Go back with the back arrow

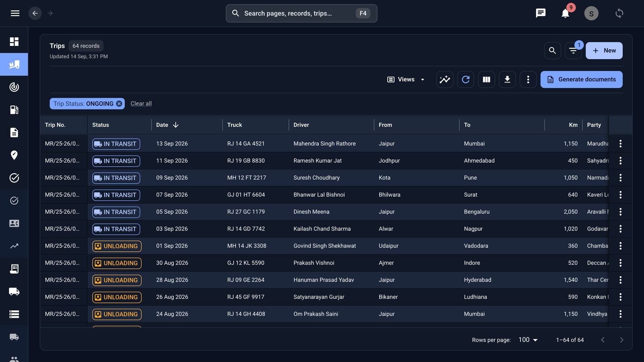pyautogui.click(x=35, y=13)
